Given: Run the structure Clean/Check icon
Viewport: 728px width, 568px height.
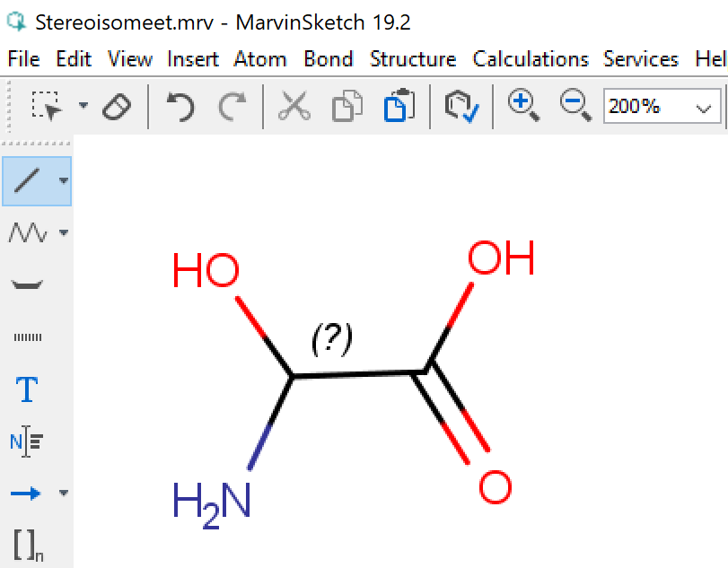Looking at the screenshot, I should tap(462, 107).
